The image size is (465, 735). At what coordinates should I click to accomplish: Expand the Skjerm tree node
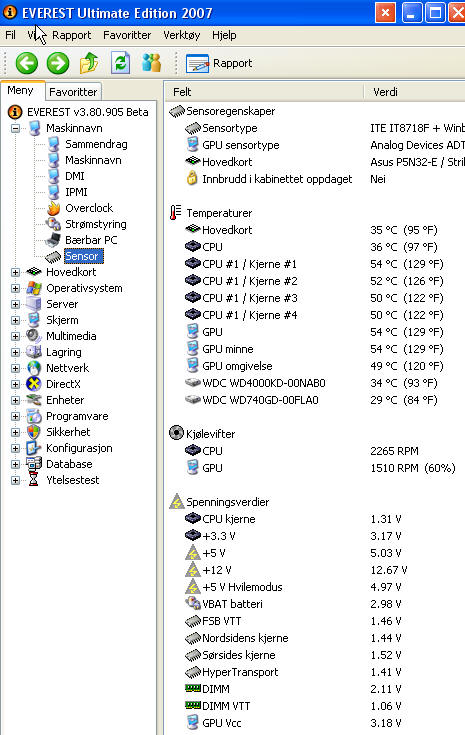[x=15, y=320]
